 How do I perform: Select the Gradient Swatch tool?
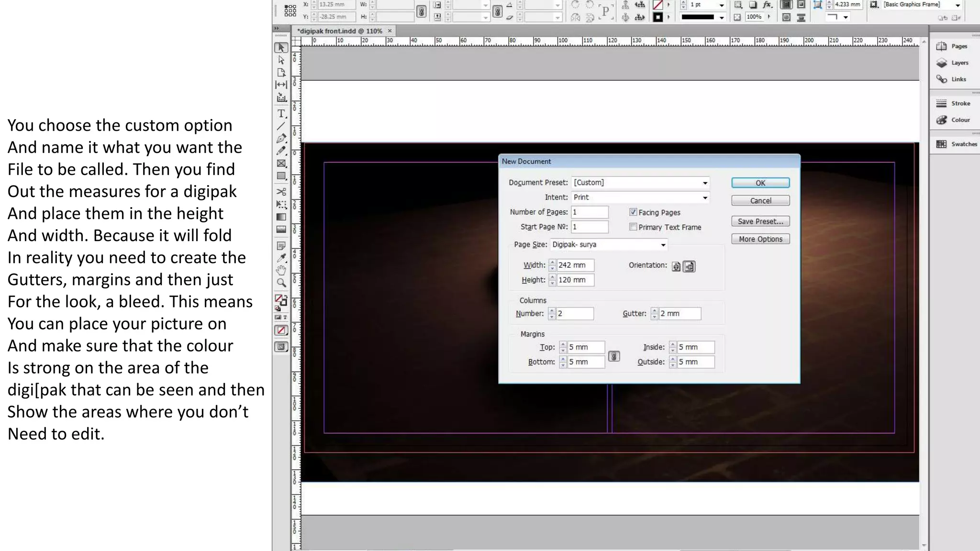coord(281,217)
